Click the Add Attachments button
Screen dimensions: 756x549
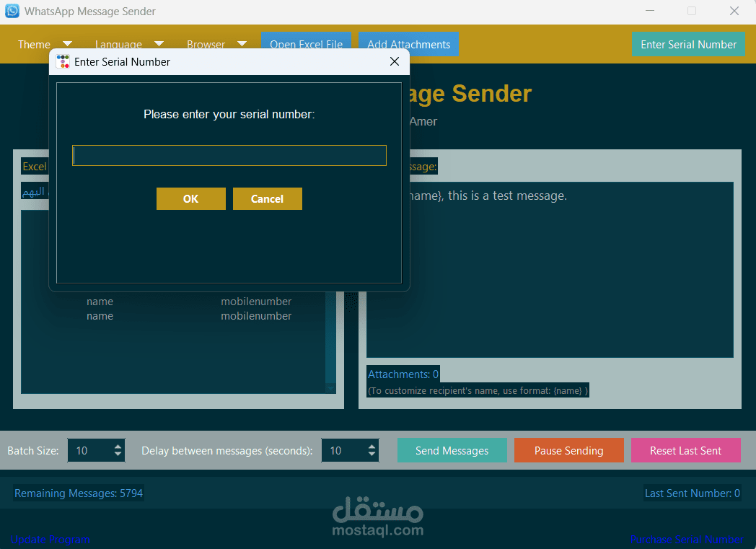(x=409, y=44)
